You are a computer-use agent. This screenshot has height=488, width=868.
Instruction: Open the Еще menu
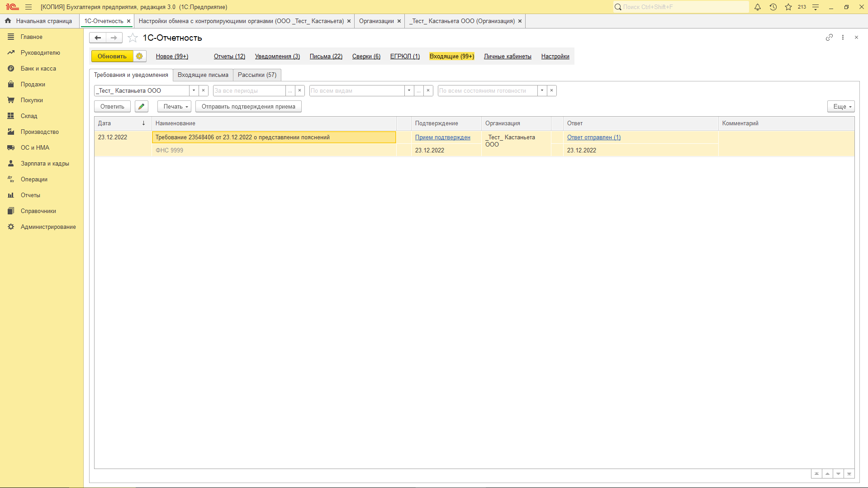(x=841, y=107)
